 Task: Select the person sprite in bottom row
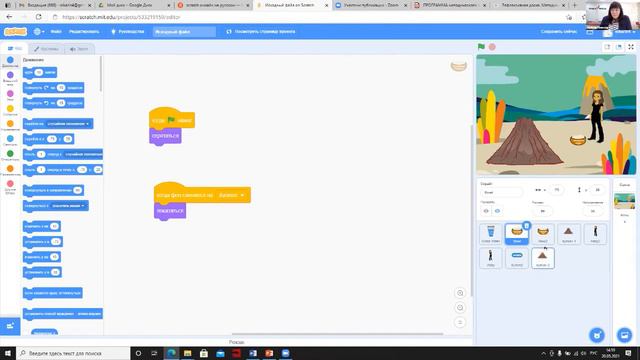[491, 258]
